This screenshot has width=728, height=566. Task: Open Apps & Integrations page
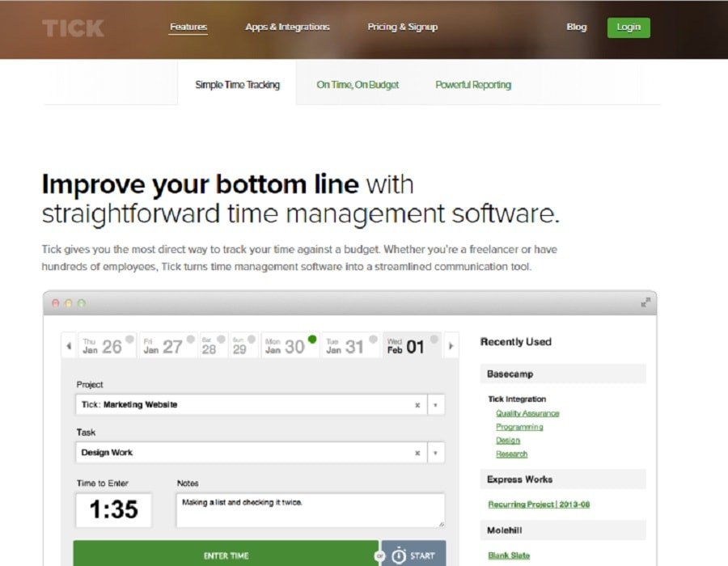pyautogui.click(x=287, y=27)
